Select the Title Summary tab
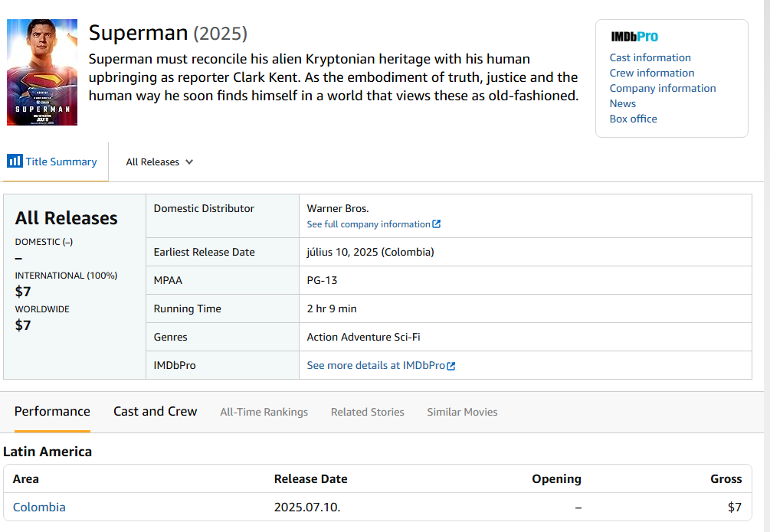This screenshot has height=532, width=770. click(54, 162)
